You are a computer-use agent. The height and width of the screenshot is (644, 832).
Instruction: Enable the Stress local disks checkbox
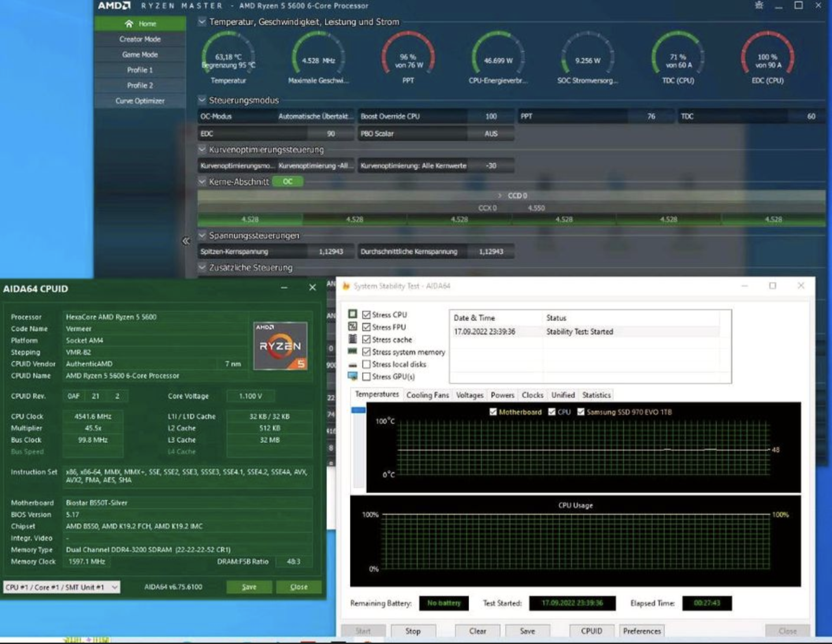(366, 364)
